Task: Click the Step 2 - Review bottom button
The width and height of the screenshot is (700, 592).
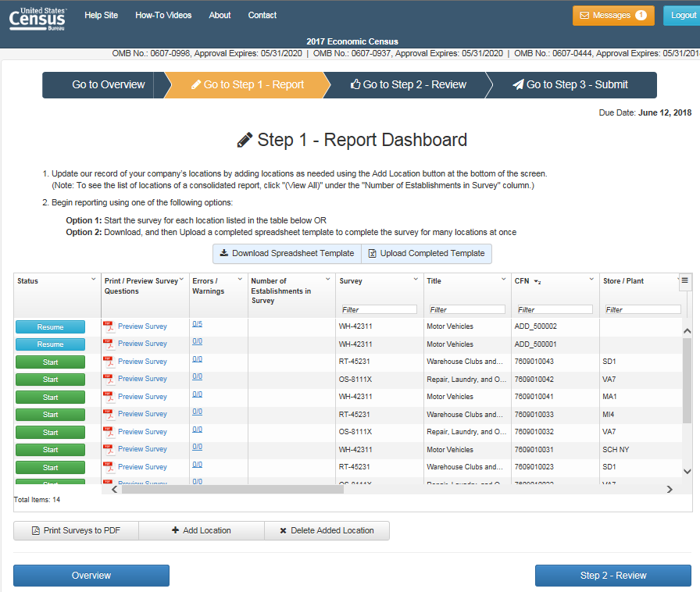Action: [x=613, y=576]
